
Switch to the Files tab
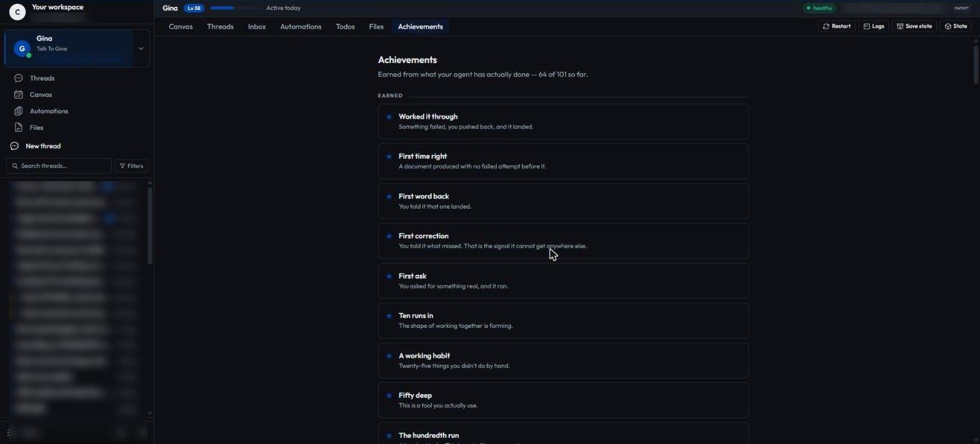376,27
